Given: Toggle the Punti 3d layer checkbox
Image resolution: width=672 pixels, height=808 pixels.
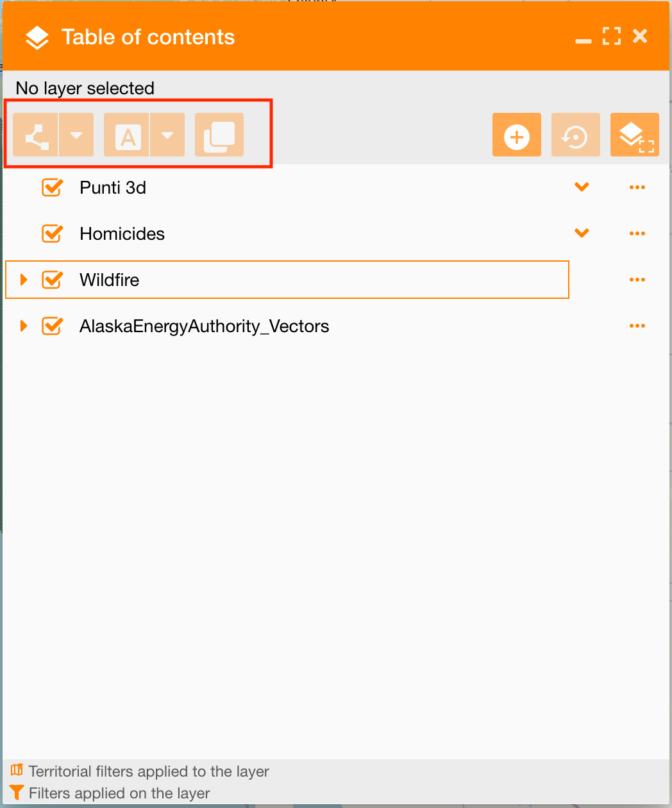Looking at the screenshot, I should 52,187.
